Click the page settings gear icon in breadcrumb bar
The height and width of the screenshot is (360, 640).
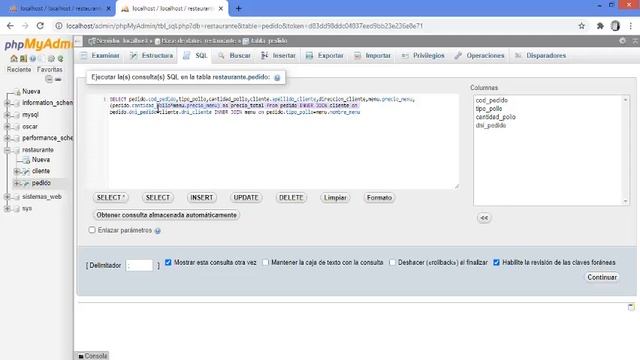pos(622,41)
